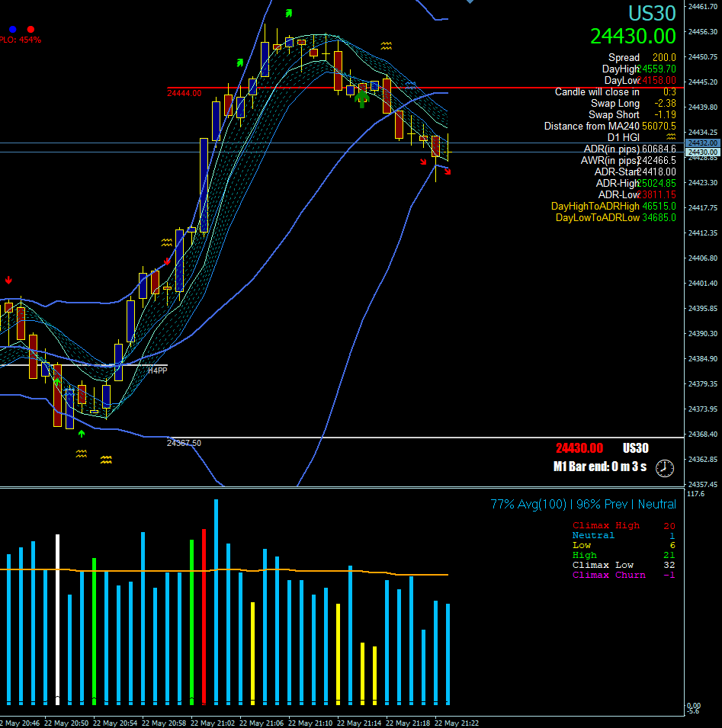Click the H4PP label
722x728 pixels.
[157, 370]
